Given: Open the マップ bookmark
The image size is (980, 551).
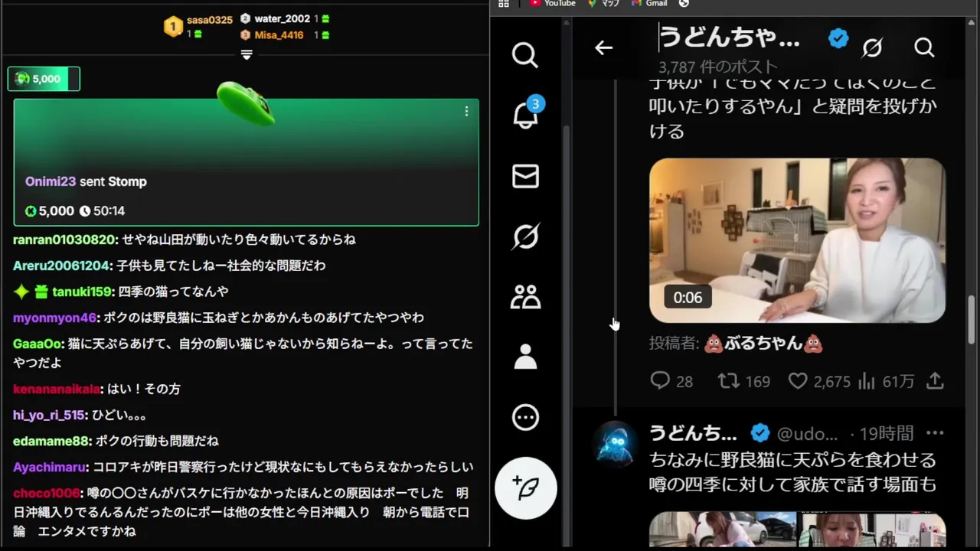Looking at the screenshot, I should 603,4.
